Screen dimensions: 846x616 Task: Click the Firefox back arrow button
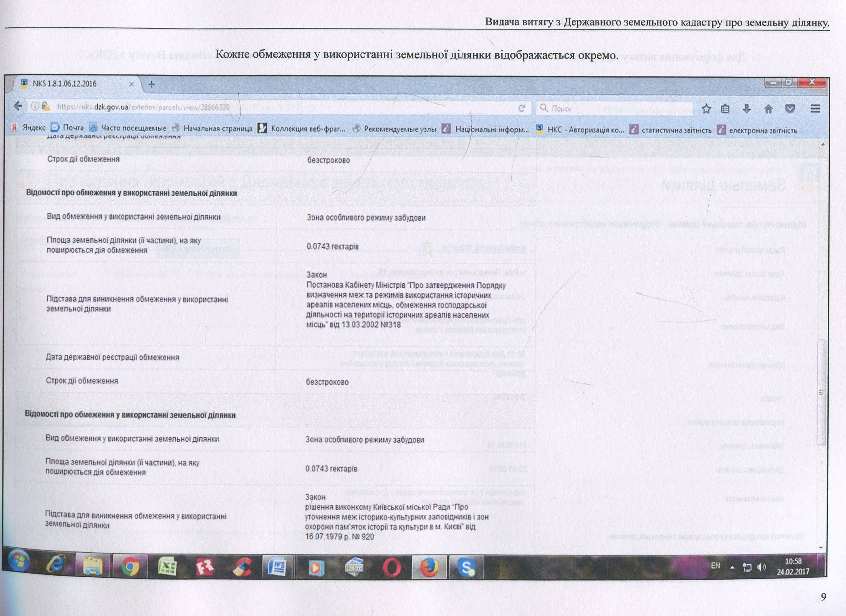[18, 107]
